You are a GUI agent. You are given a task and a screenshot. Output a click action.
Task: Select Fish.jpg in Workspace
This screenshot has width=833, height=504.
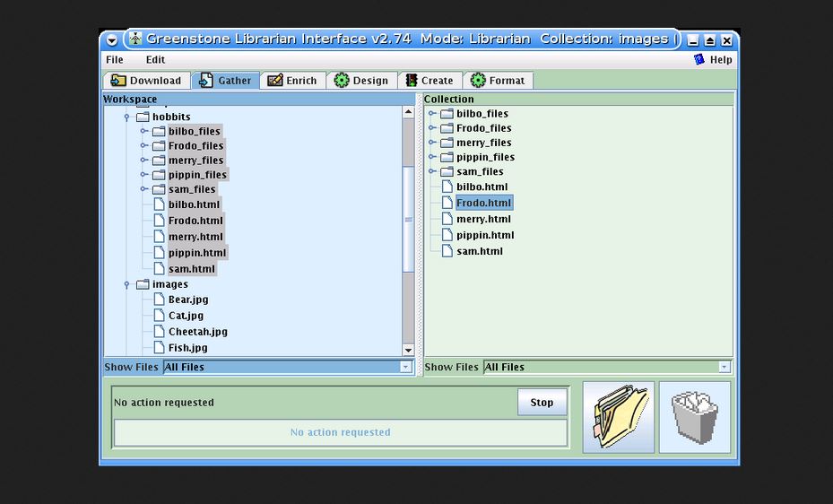tap(188, 348)
